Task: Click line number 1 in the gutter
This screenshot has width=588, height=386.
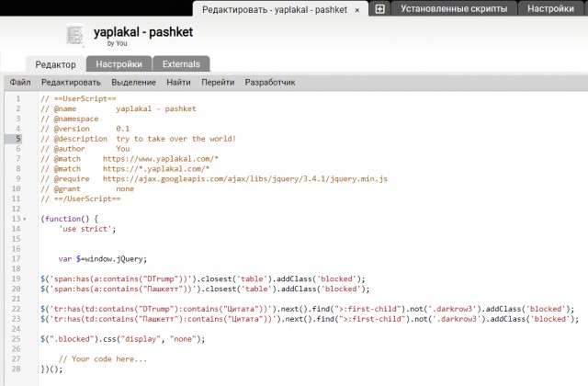Action: pyautogui.click(x=18, y=98)
